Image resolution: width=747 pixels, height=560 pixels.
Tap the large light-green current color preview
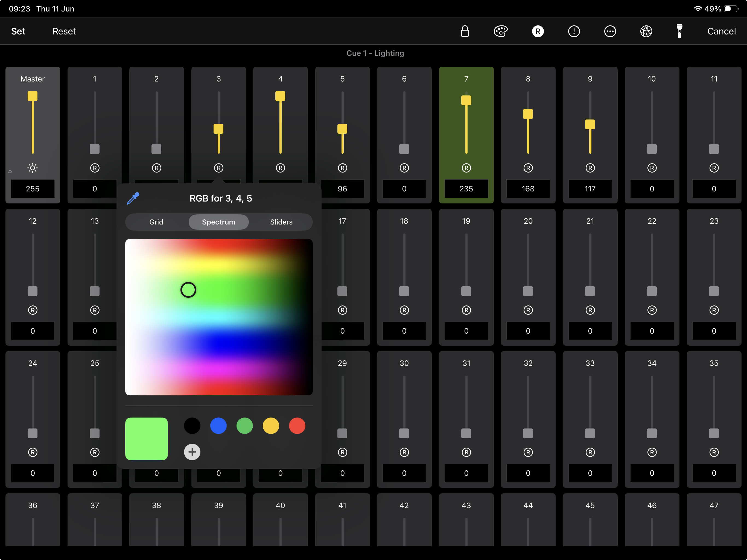(147, 439)
